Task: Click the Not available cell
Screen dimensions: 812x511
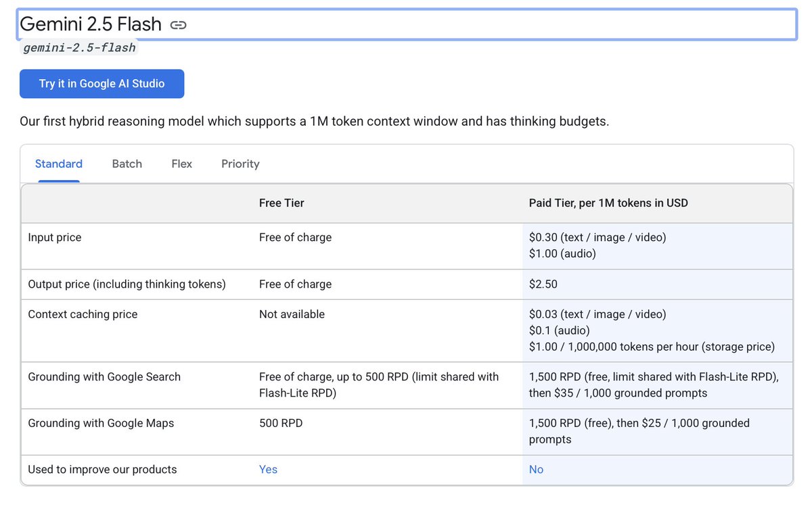Action: (x=292, y=314)
